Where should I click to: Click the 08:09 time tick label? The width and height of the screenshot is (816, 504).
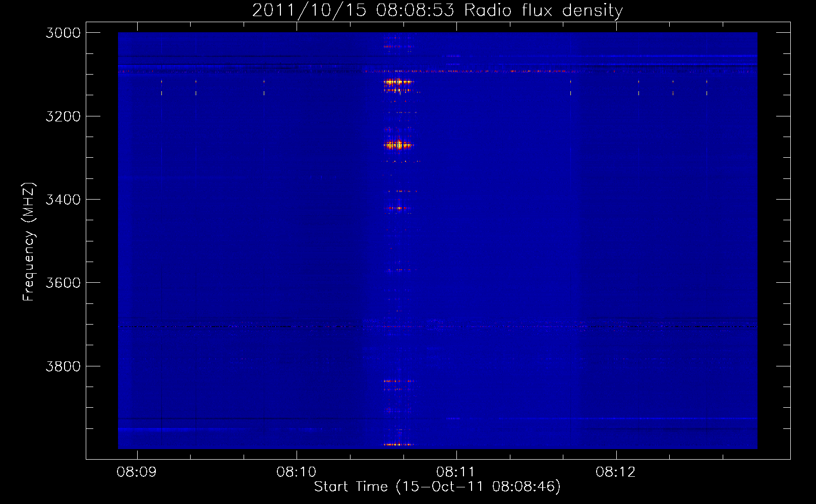pyautogui.click(x=137, y=472)
